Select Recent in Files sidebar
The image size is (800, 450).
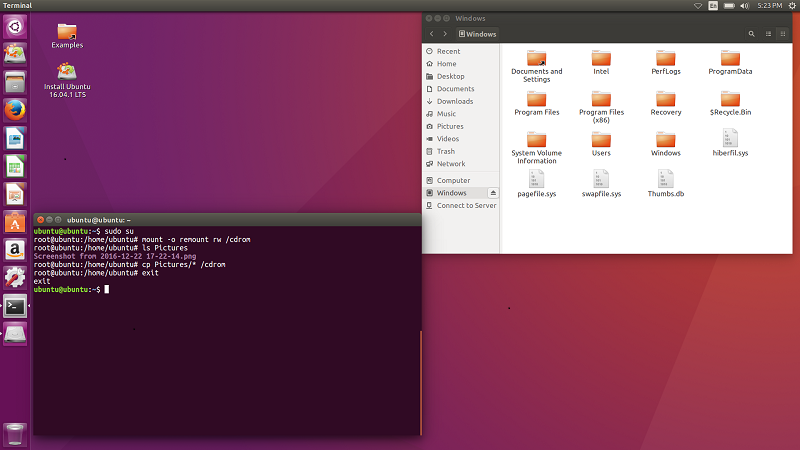click(x=461, y=51)
